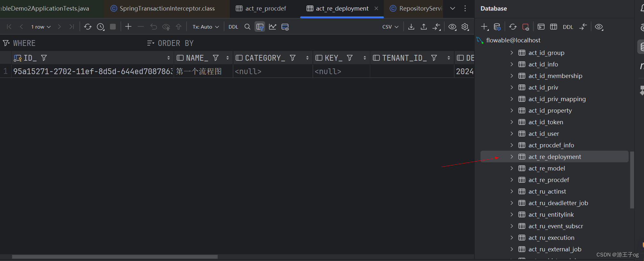Delete selected row with minus icon
This screenshot has height=261, width=644.
[x=141, y=27]
